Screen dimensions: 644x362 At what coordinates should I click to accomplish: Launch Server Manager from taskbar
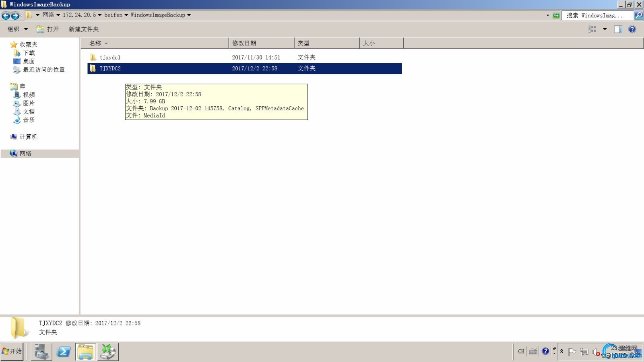pyautogui.click(x=41, y=352)
